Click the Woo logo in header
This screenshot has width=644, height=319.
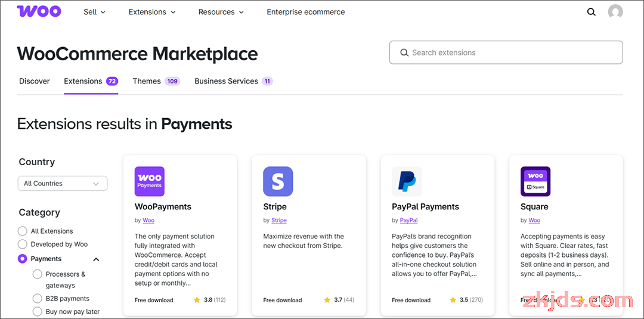[39, 11]
